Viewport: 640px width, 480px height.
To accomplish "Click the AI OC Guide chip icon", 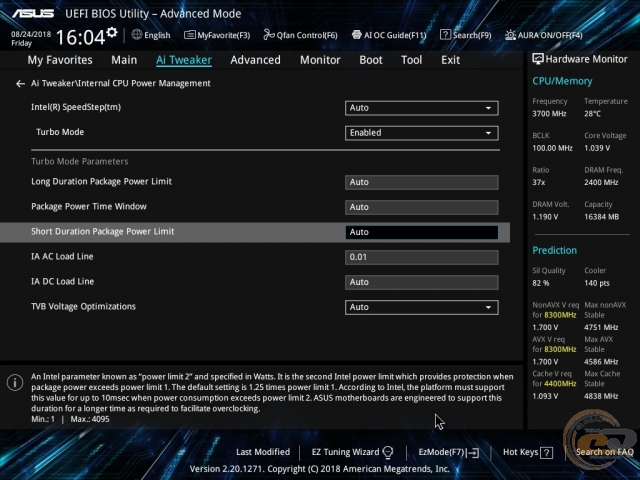I will pos(357,35).
